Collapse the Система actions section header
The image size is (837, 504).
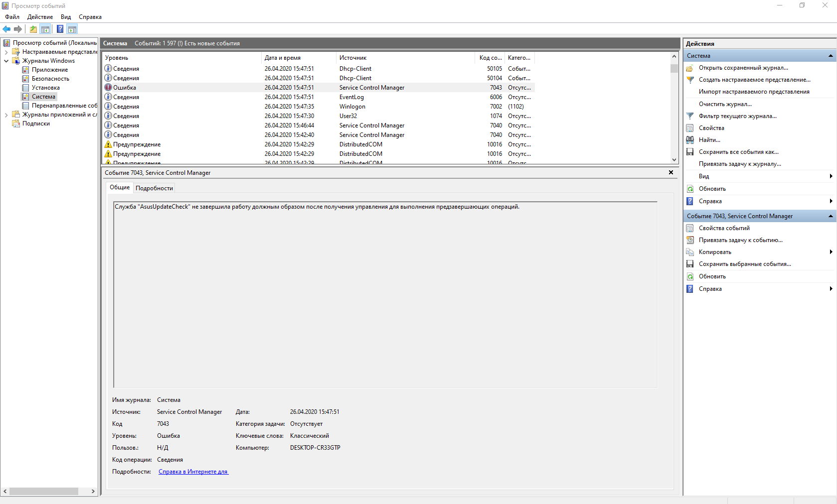coord(831,56)
